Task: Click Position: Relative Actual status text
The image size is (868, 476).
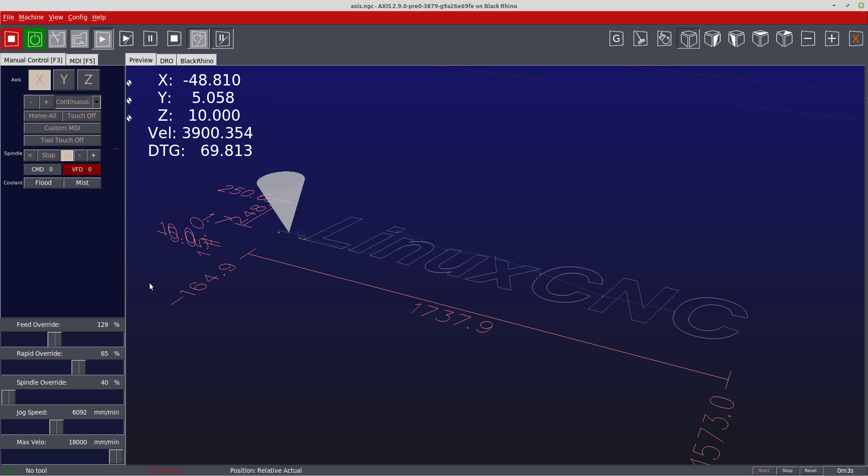Action: [266, 471]
